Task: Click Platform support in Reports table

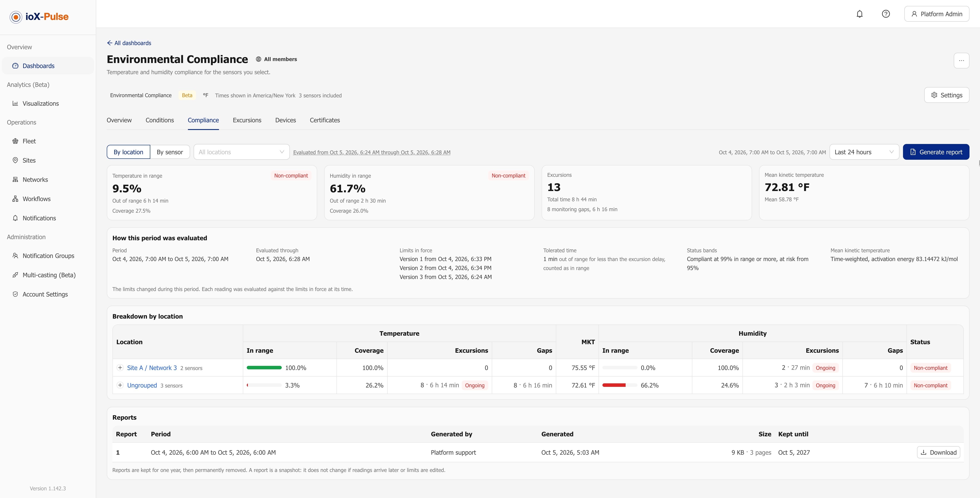Action: pos(453,453)
